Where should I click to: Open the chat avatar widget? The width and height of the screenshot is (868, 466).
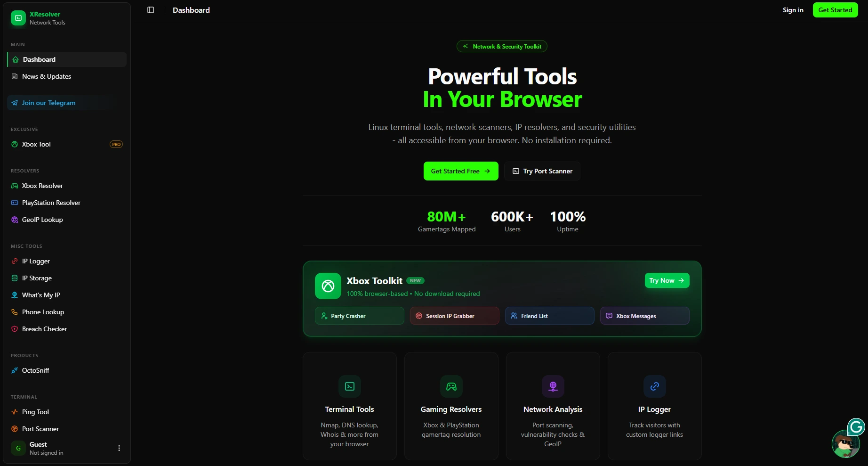pyautogui.click(x=846, y=444)
